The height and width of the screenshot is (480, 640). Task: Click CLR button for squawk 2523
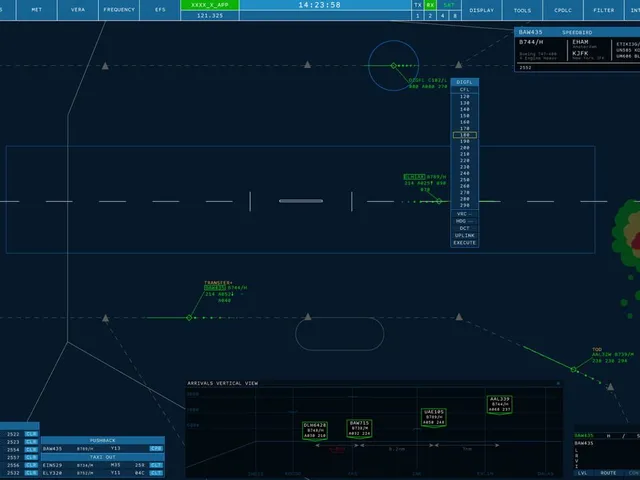(x=31, y=442)
